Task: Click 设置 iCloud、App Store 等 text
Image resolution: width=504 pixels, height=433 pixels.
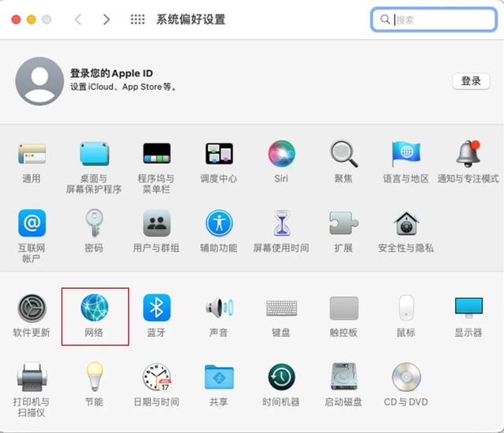Action: pos(124,87)
